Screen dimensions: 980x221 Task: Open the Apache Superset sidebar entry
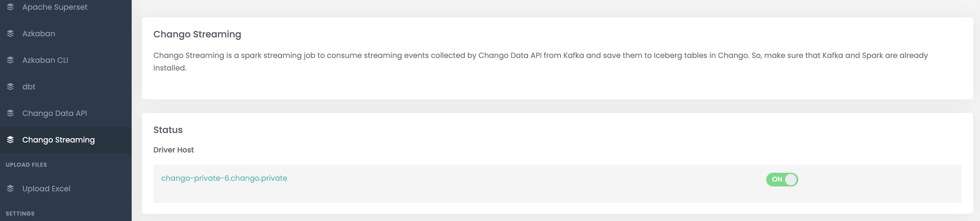point(55,7)
